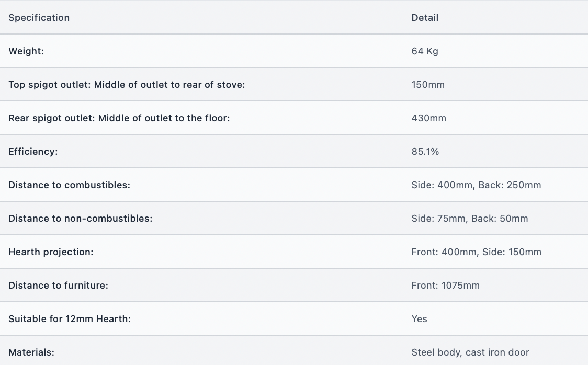
Task: Select the 'Hearth projection:' label
Action: [x=51, y=252]
